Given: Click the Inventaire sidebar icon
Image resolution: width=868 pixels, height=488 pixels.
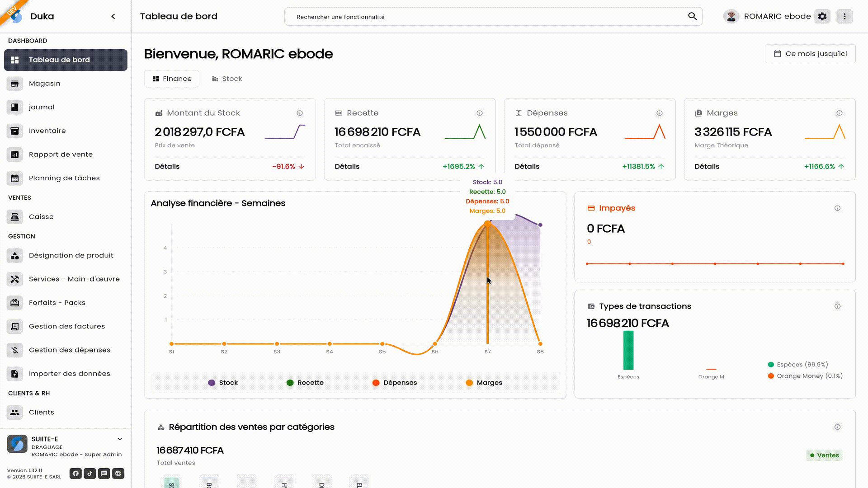Looking at the screenshot, I should tap(15, 131).
